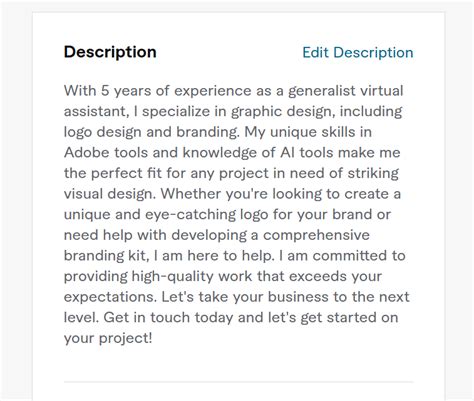
Task: Click the phrase "comprehensive" at the line end
Action: click(x=316, y=235)
